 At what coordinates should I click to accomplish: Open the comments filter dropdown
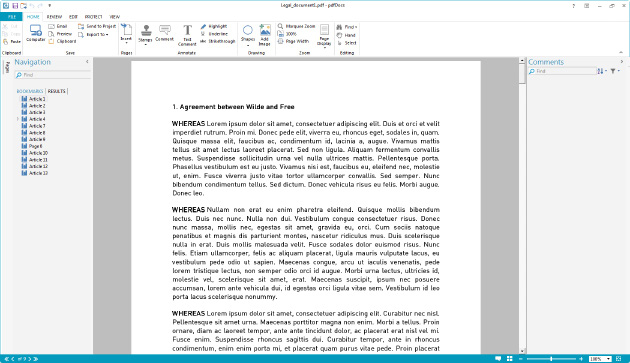[x=615, y=71]
